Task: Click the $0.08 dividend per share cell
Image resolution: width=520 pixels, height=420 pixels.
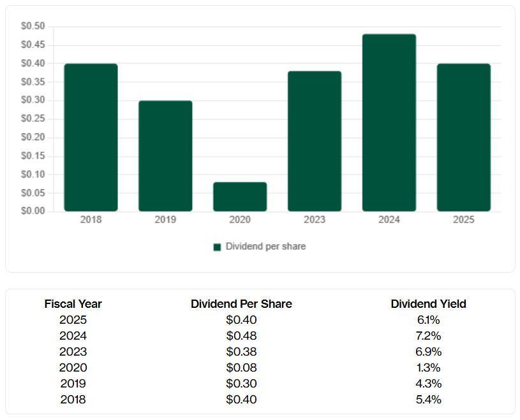Action: coord(241,368)
